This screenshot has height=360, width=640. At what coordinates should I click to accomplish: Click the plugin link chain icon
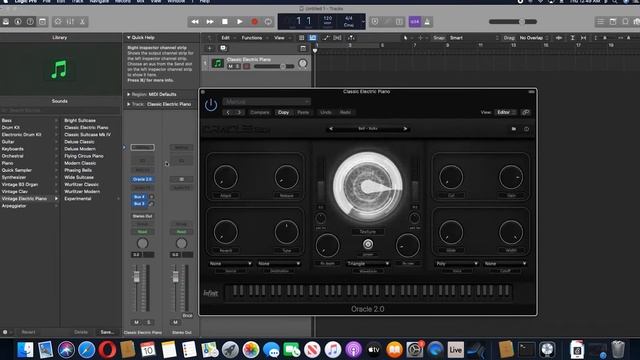coord(526,112)
